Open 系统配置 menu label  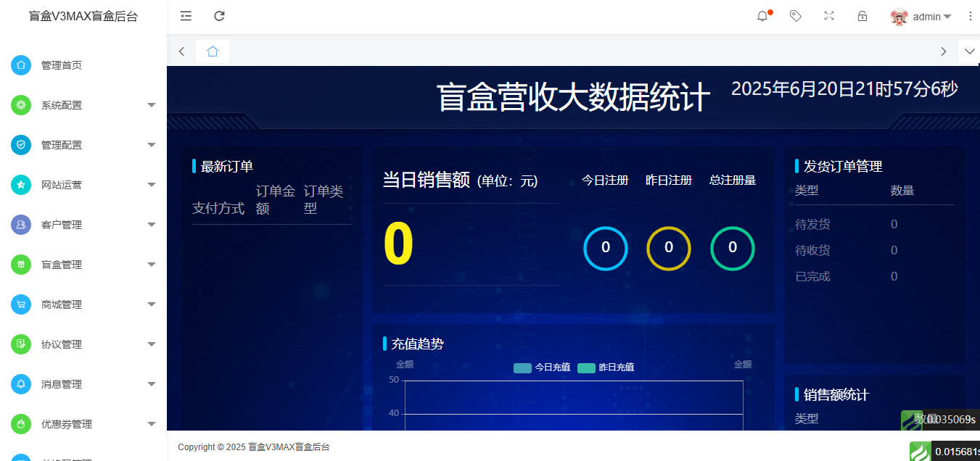[x=62, y=105]
